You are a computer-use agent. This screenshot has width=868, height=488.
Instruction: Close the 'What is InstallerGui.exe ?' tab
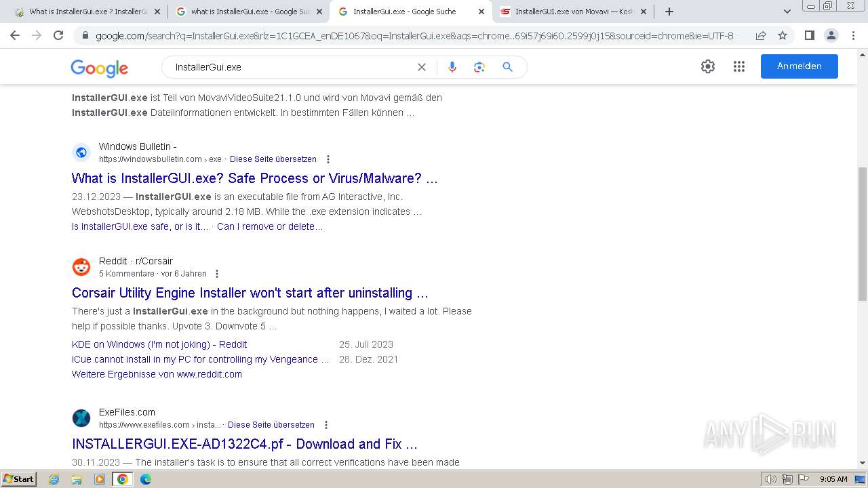click(x=158, y=12)
